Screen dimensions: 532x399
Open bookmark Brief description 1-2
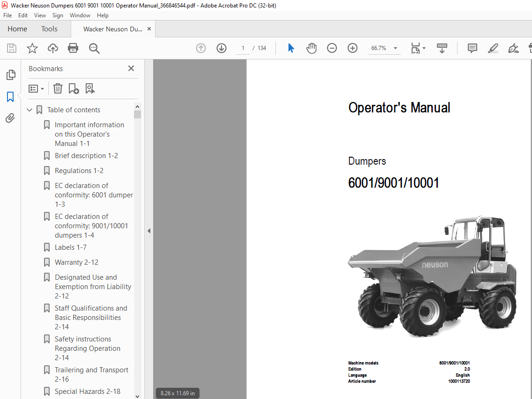pos(86,156)
